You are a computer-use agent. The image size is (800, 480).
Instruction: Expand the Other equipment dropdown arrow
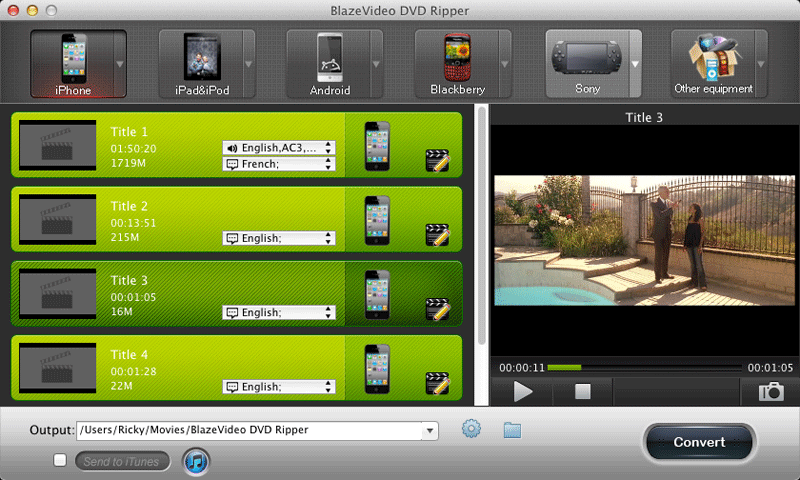coord(761,64)
